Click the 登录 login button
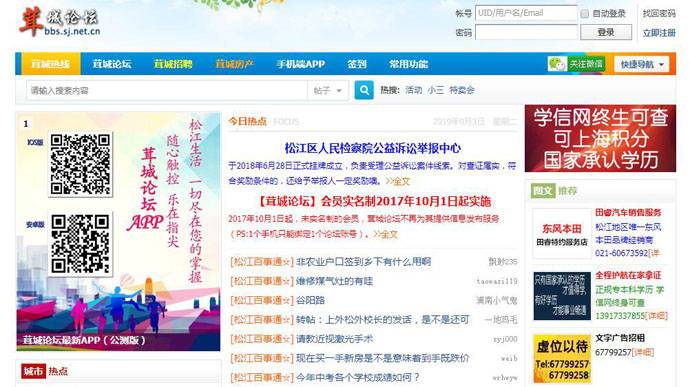Image resolution: width=690 pixels, height=387 pixels. 606,32
